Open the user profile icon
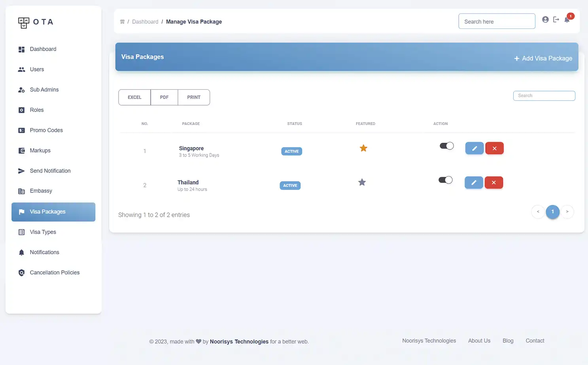The image size is (588, 365). (545, 19)
